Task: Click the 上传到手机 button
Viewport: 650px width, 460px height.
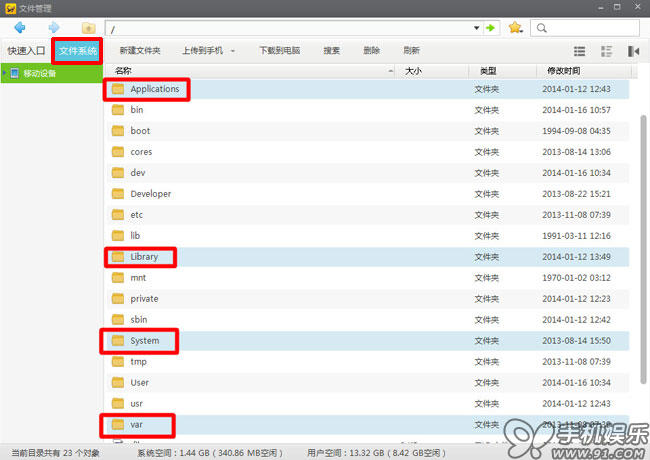Action: 203,51
